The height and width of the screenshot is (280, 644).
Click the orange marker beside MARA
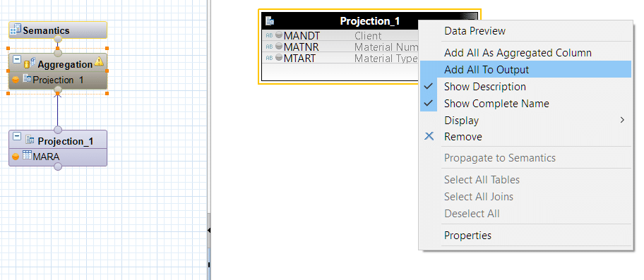tap(16, 157)
